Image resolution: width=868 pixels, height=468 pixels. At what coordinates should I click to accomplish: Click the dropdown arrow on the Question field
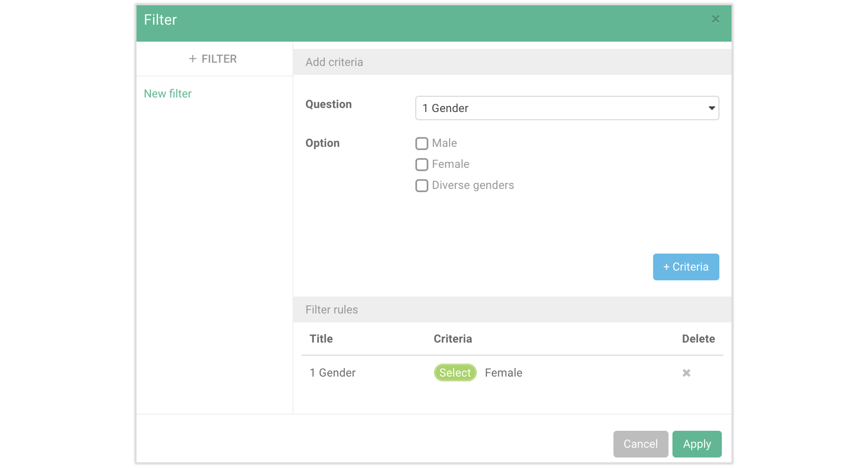coord(711,108)
